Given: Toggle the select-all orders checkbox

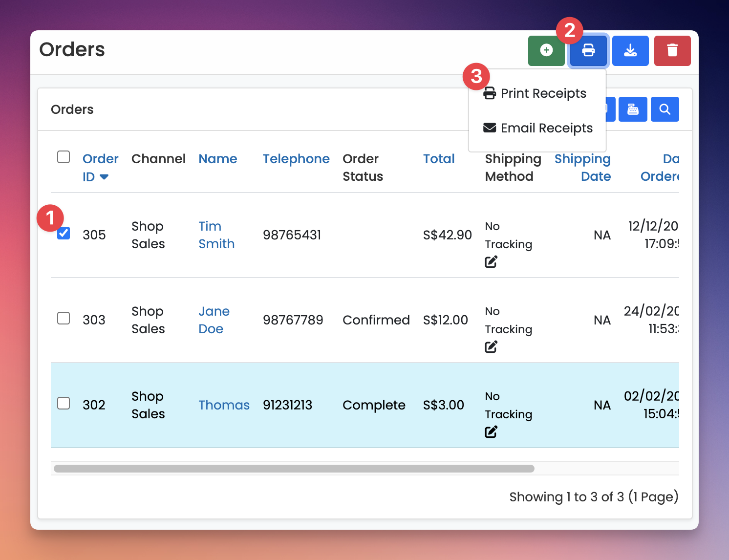Looking at the screenshot, I should pos(64,157).
